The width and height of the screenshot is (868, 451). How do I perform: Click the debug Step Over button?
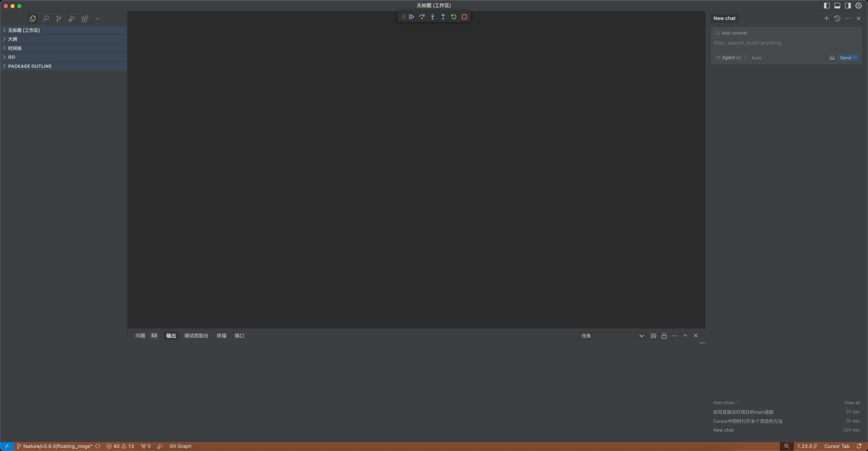[x=422, y=17]
